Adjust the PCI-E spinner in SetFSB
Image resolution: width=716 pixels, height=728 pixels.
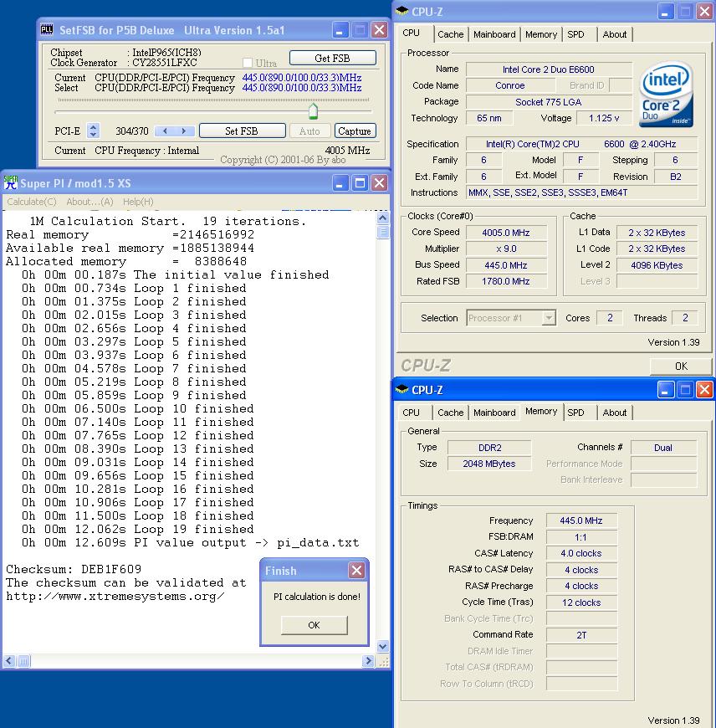tap(94, 131)
